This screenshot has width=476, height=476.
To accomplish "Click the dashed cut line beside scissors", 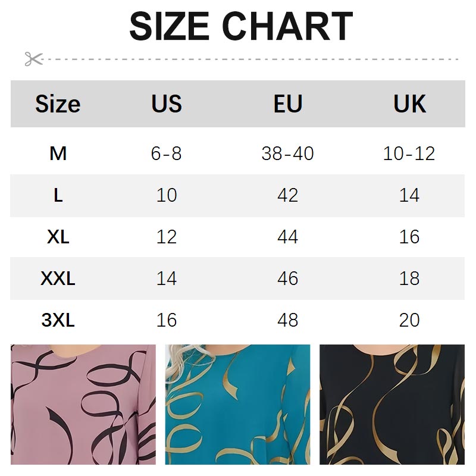I will (x=250, y=59).
